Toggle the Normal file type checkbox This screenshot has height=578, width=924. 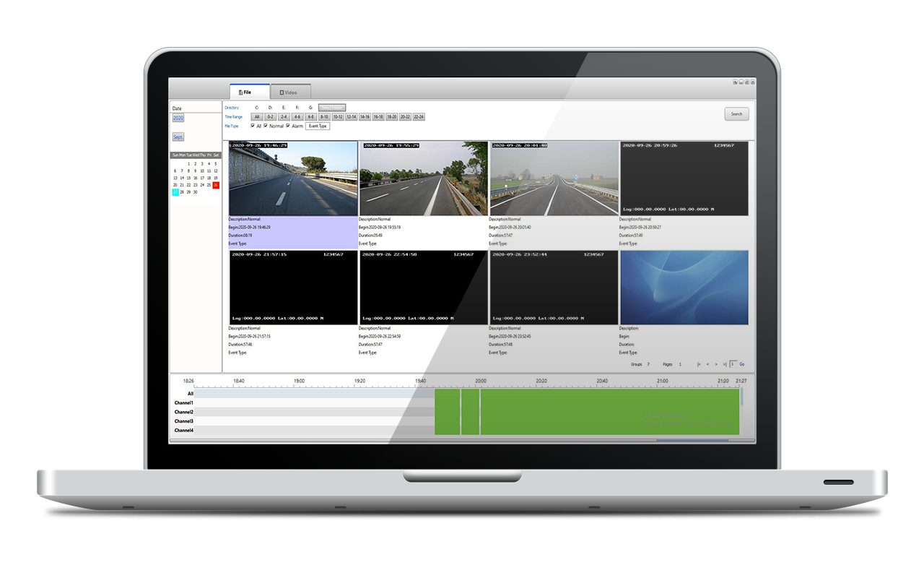tap(266, 126)
